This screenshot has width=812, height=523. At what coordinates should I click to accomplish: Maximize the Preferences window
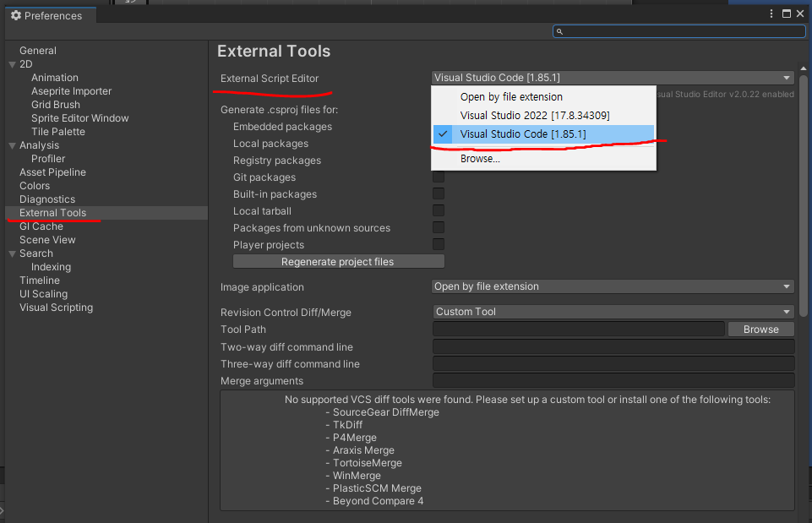click(x=787, y=14)
